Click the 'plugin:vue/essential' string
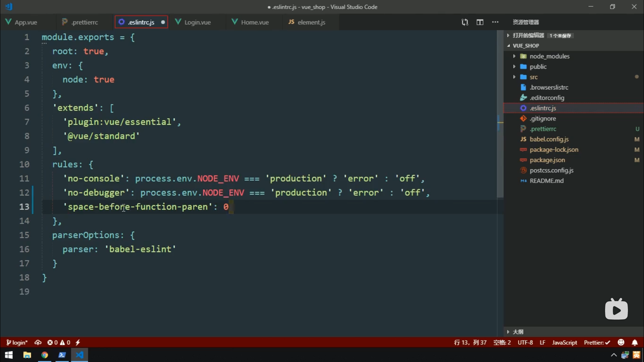This screenshot has width=644, height=362. pos(119,122)
